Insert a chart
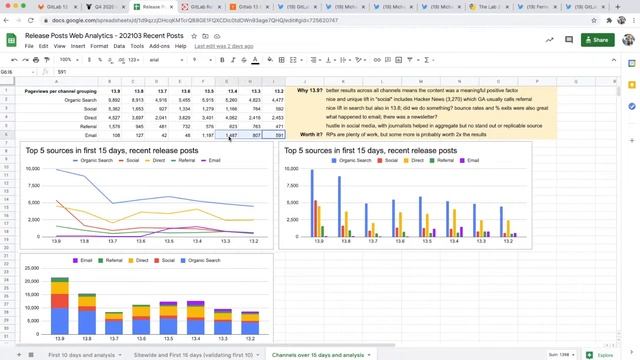Image resolution: width=640 pixels, height=360 pixels. pos(399,60)
